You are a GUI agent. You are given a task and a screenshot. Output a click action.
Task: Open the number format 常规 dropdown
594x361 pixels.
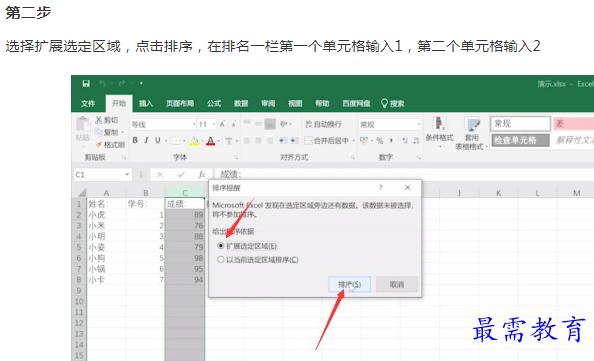(419, 124)
